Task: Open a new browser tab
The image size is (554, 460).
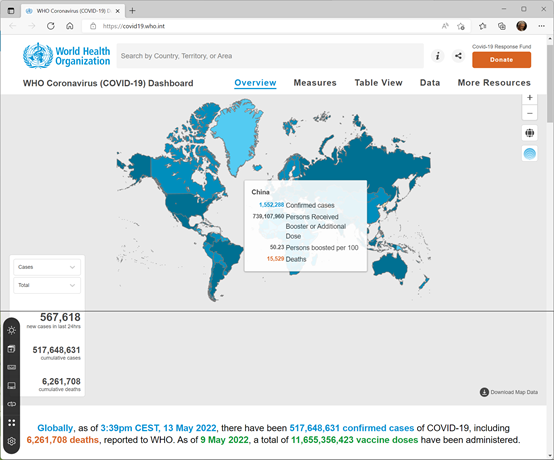Action: tap(132, 11)
